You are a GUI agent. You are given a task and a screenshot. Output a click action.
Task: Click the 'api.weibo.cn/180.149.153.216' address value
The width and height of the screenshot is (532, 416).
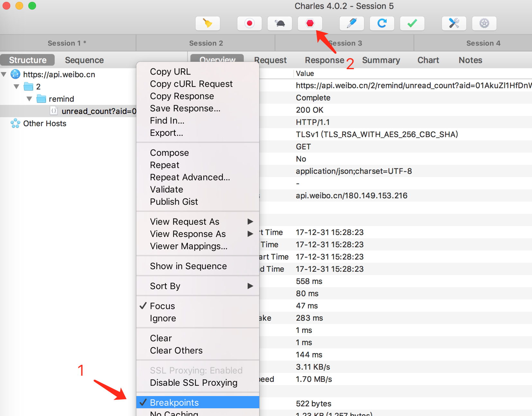pyautogui.click(x=352, y=195)
